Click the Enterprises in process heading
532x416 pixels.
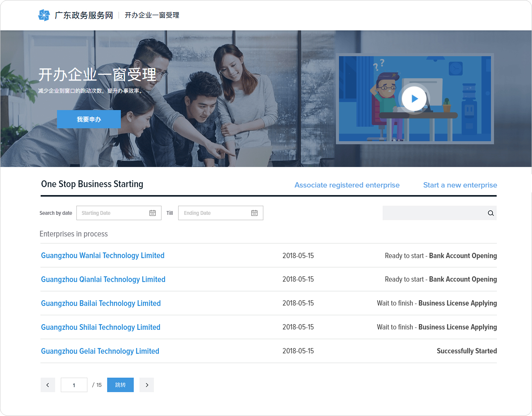[x=74, y=234]
